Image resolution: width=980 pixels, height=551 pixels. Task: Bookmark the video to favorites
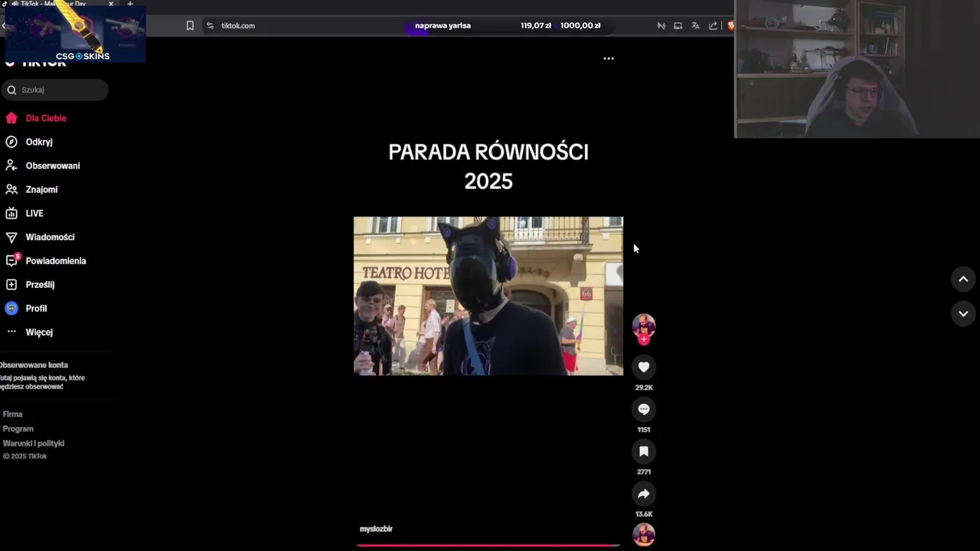pyautogui.click(x=644, y=452)
